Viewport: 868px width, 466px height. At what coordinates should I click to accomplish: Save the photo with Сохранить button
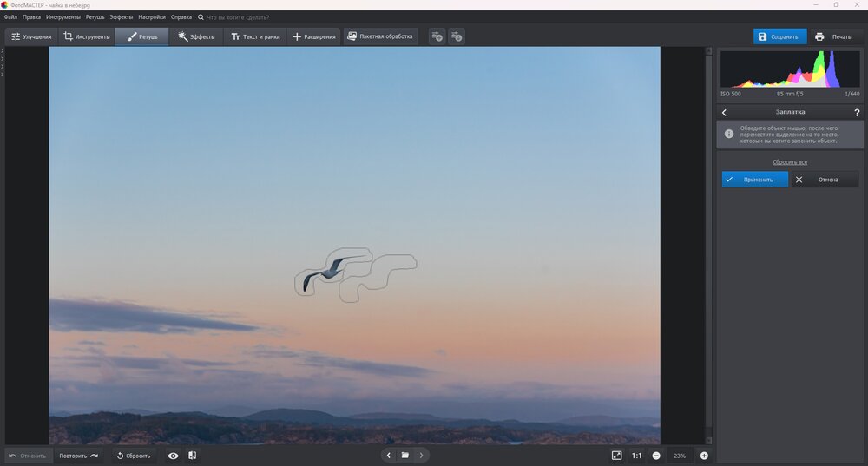tap(779, 36)
